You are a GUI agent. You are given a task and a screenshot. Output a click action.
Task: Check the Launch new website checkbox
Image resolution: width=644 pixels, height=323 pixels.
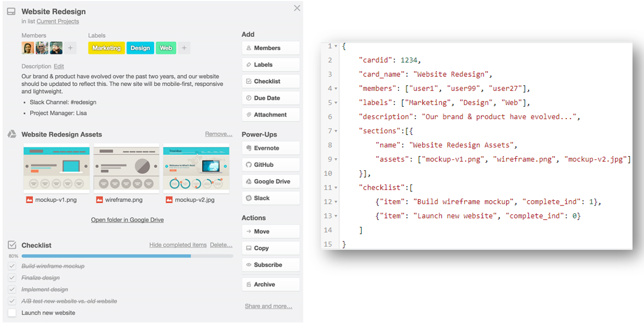(x=12, y=313)
